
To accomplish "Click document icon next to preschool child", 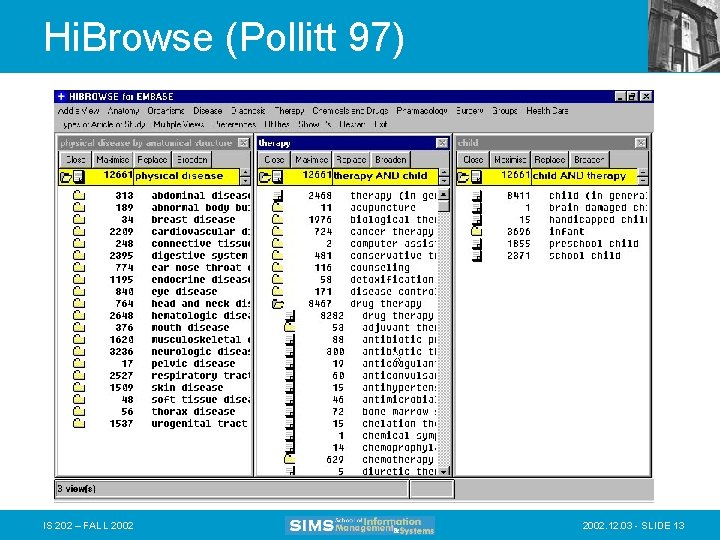I will [477, 243].
